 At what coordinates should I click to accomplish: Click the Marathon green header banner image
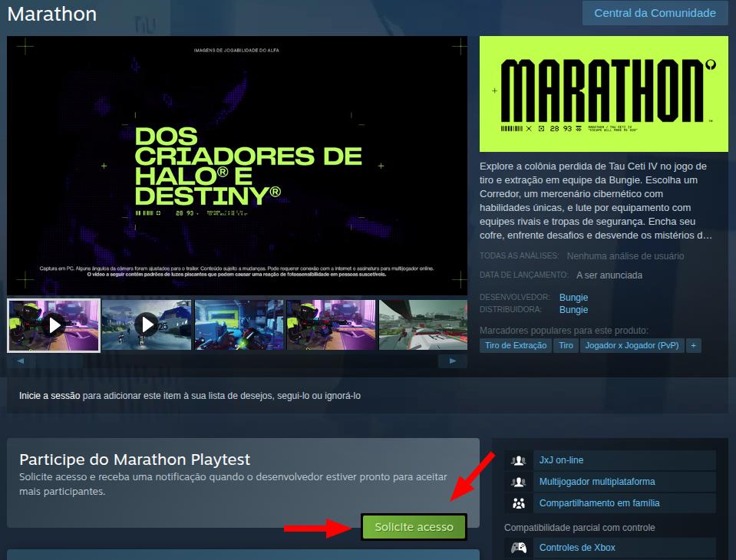603,94
